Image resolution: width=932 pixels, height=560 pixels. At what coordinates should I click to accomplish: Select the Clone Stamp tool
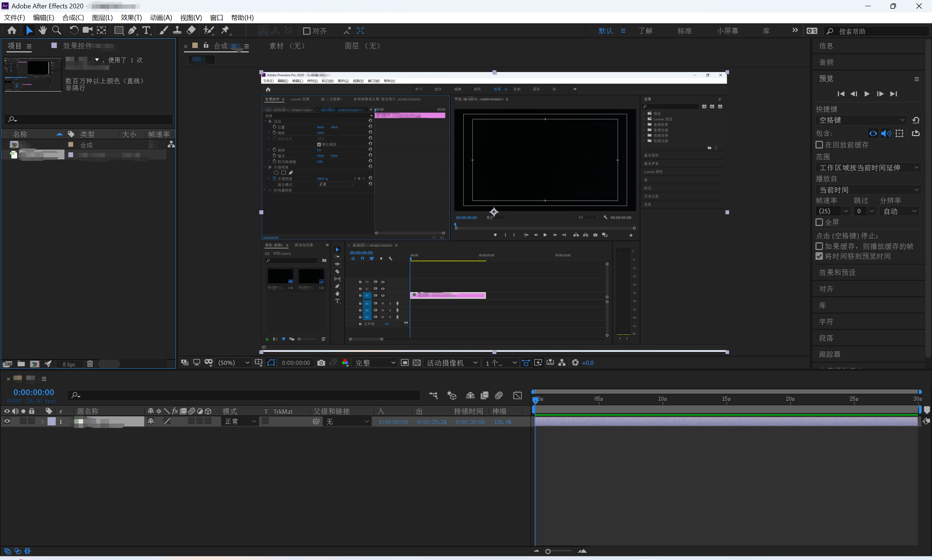click(177, 31)
